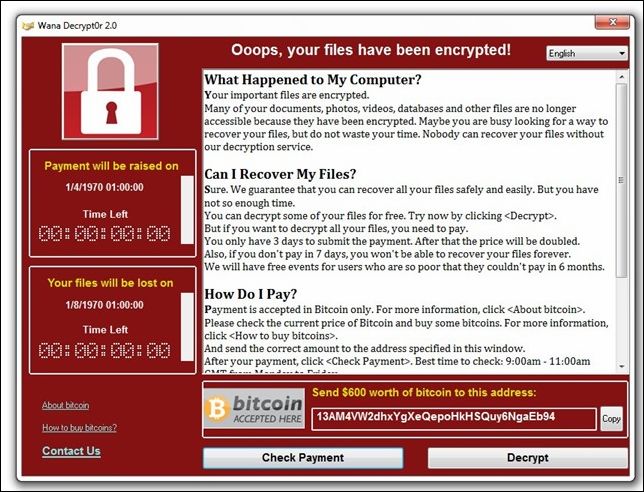
Task: Click the Bitcoin Accepted Here logo
Action: [x=254, y=409]
